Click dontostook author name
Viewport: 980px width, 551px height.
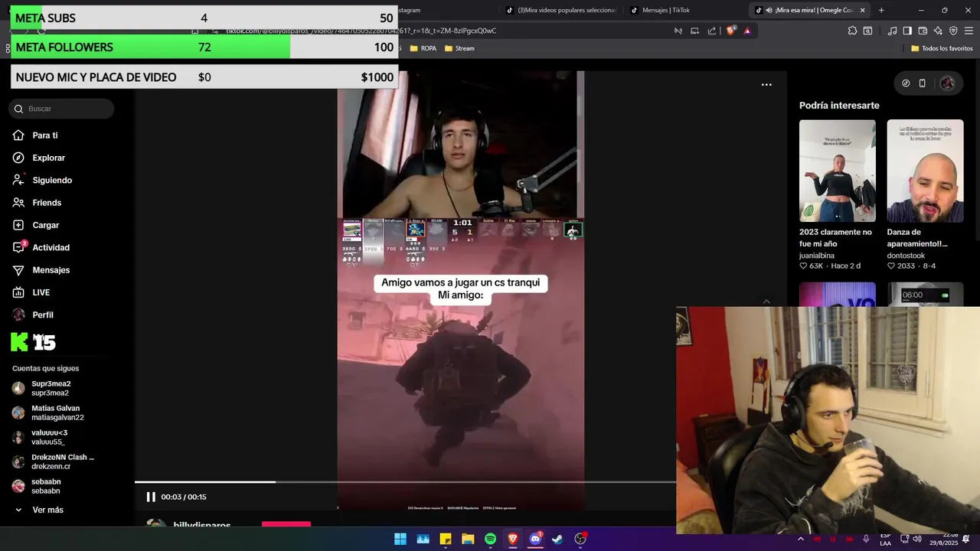(906, 256)
